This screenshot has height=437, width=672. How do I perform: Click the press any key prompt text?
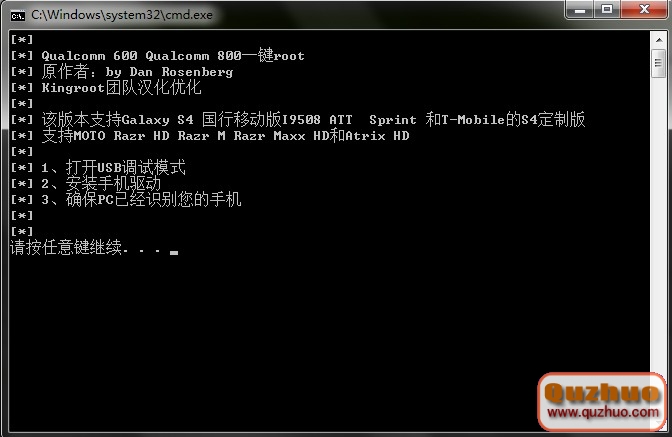(x=85, y=248)
